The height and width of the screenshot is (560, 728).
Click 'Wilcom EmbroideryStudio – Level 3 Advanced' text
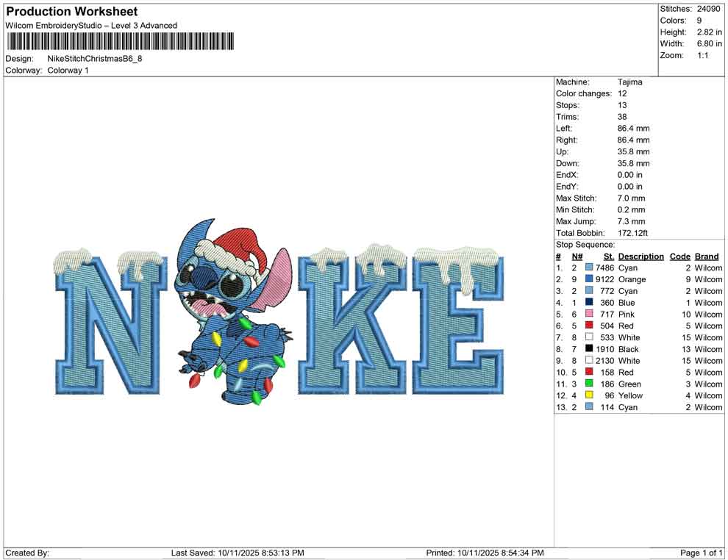tap(91, 26)
